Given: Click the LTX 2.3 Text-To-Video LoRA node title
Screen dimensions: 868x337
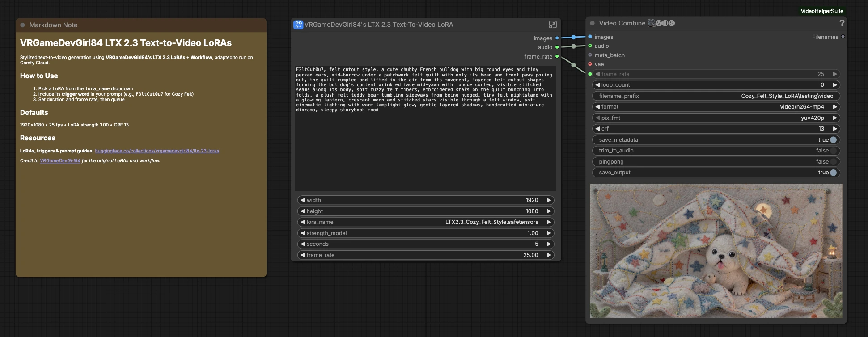Looking at the screenshot, I should click(x=379, y=25).
